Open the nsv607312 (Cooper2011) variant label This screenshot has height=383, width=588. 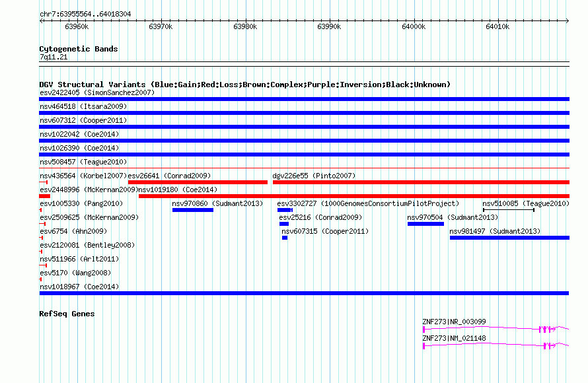(x=83, y=120)
